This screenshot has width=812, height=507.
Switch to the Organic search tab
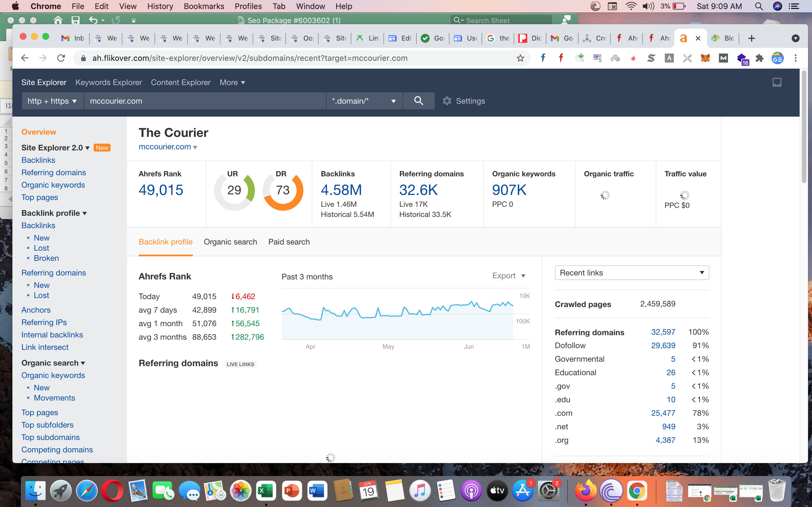[230, 242]
